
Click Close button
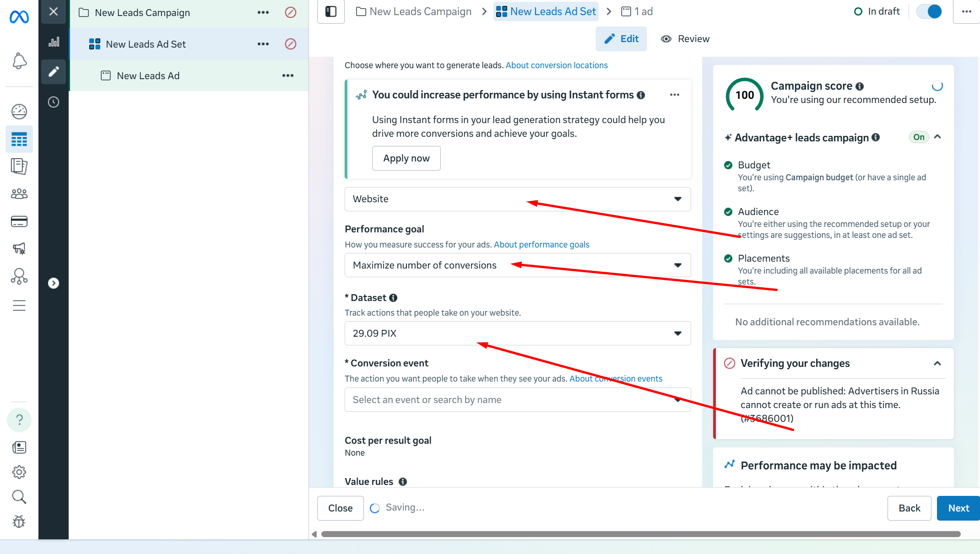[x=340, y=508]
